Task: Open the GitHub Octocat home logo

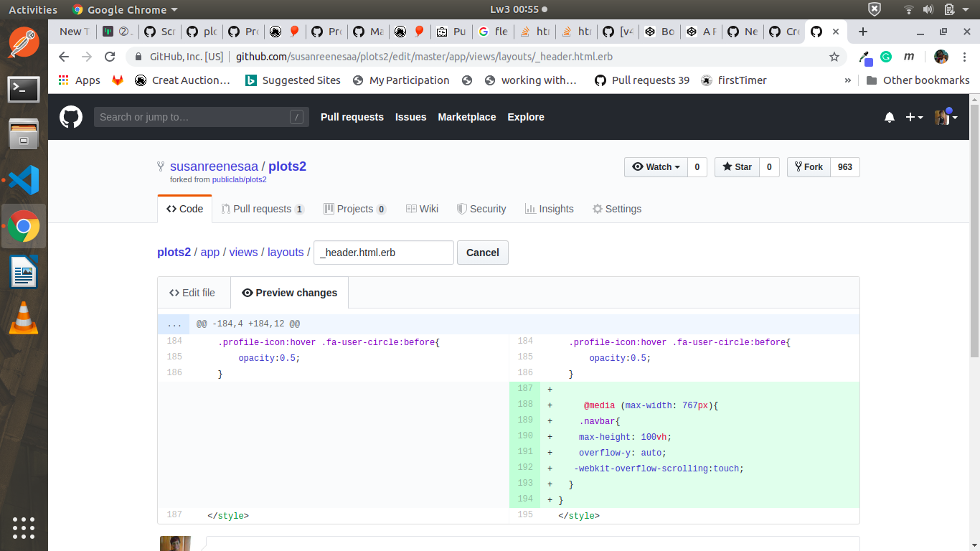Action: coord(70,117)
